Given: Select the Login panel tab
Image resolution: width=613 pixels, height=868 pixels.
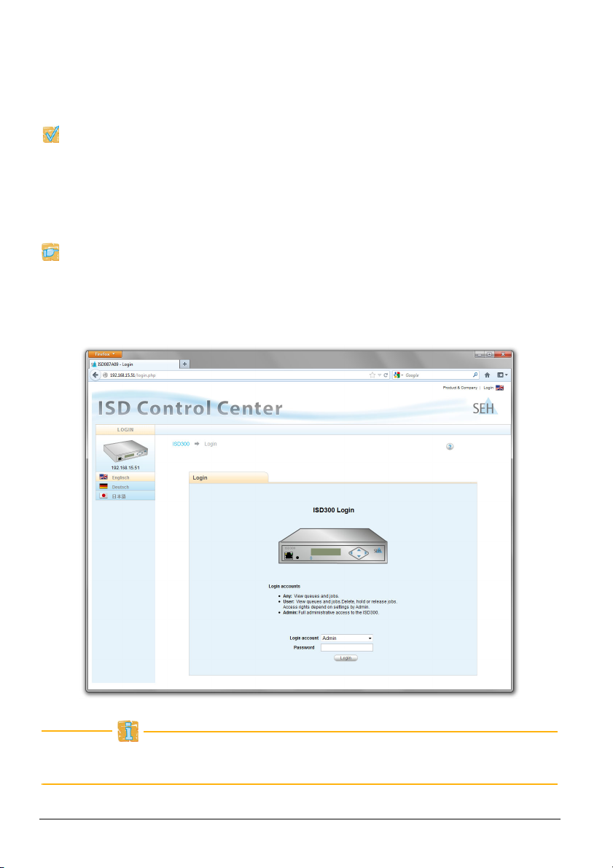Looking at the screenshot, I should tap(228, 477).
